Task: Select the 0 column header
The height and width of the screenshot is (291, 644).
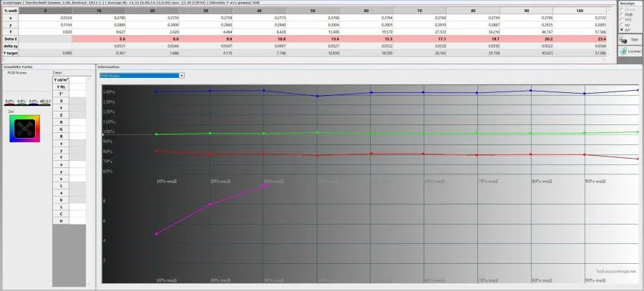Action: tap(45, 10)
